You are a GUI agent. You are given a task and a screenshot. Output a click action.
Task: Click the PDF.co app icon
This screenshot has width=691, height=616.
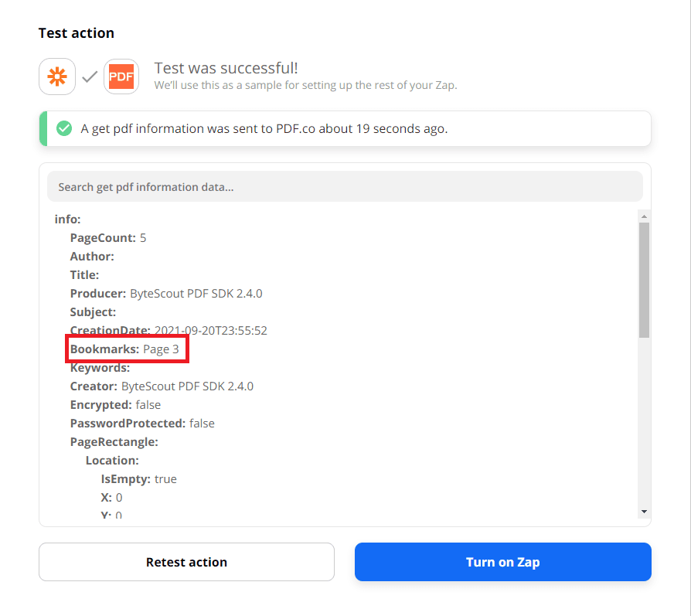[121, 77]
